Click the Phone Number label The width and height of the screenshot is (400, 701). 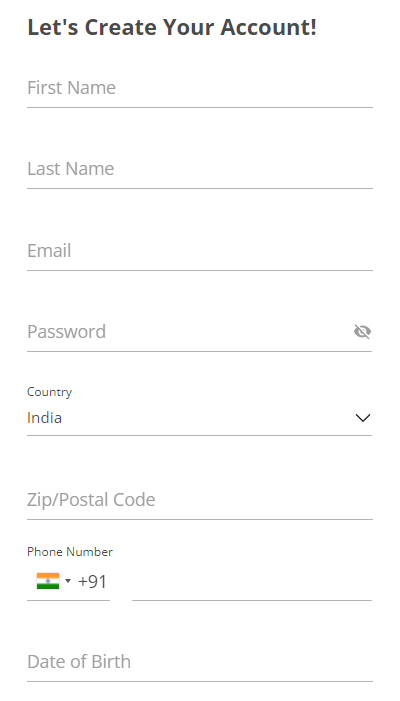[70, 552]
